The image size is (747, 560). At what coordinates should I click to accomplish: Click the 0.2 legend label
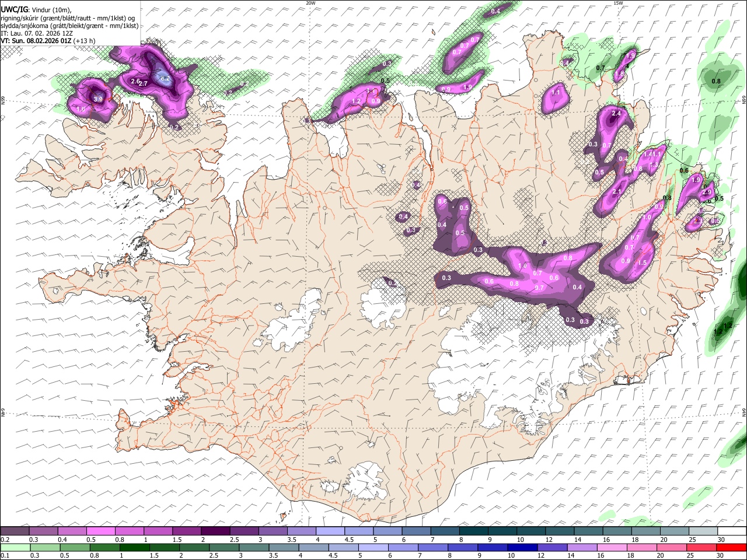[x=5, y=540]
